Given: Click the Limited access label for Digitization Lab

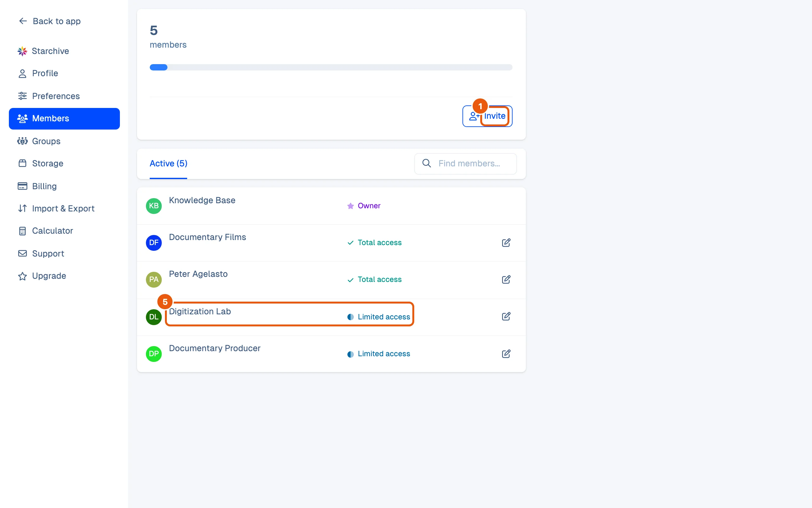Looking at the screenshot, I should [384, 317].
